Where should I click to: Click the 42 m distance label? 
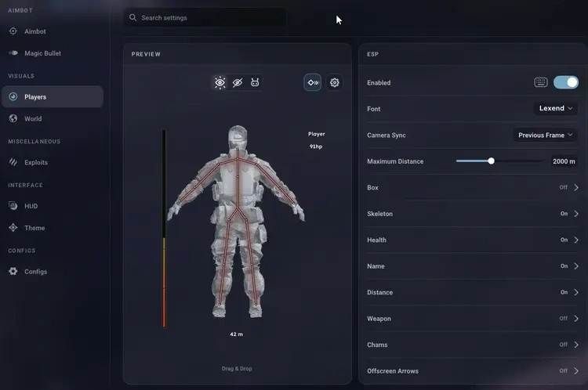click(236, 334)
